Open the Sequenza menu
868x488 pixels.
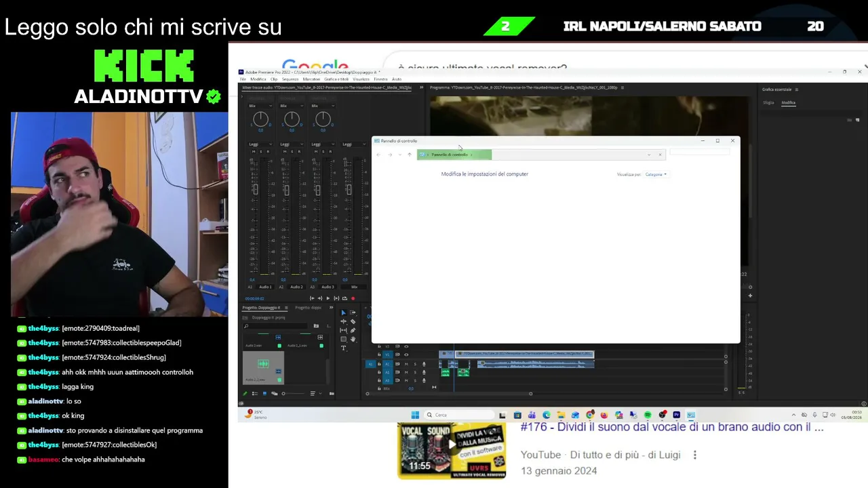pyautogui.click(x=290, y=79)
